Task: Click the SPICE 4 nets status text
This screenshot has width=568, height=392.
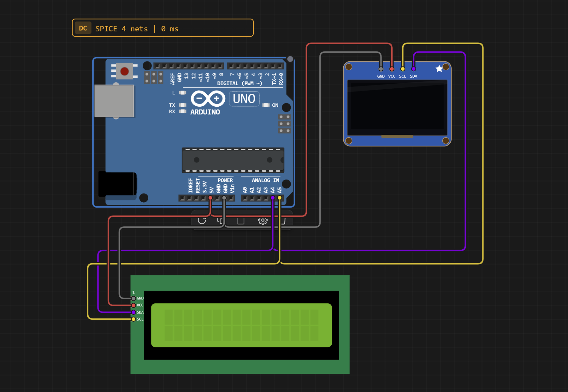Action: [137, 29]
